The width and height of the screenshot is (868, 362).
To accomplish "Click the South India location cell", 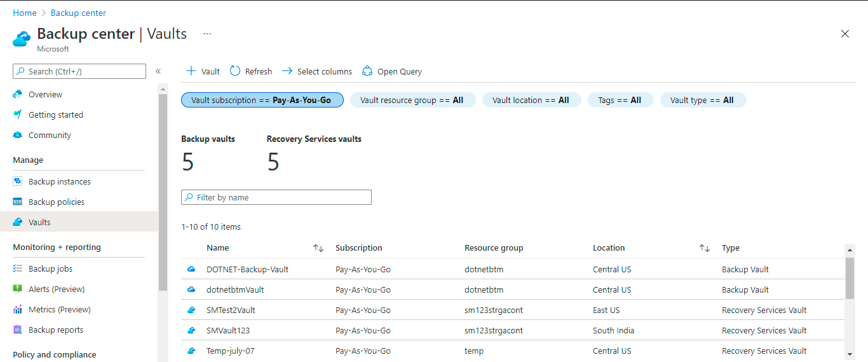I will pos(613,330).
